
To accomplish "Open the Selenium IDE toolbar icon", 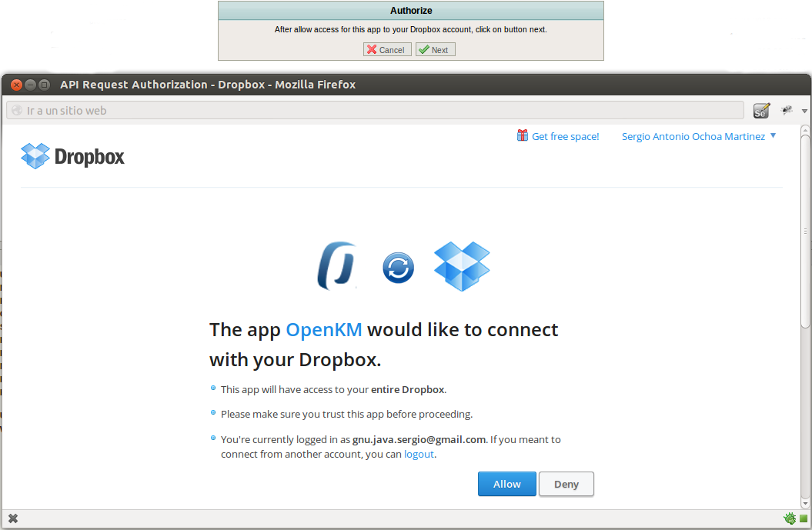I will 761,110.
